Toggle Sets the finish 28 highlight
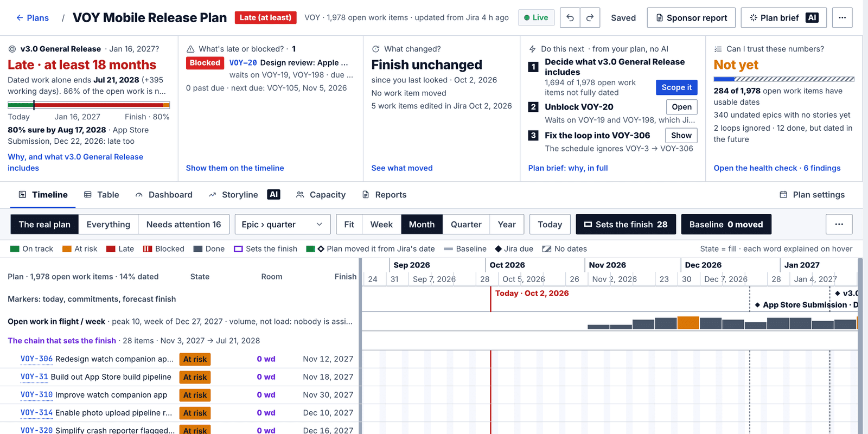The height and width of the screenshot is (434, 868). click(x=626, y=224)
